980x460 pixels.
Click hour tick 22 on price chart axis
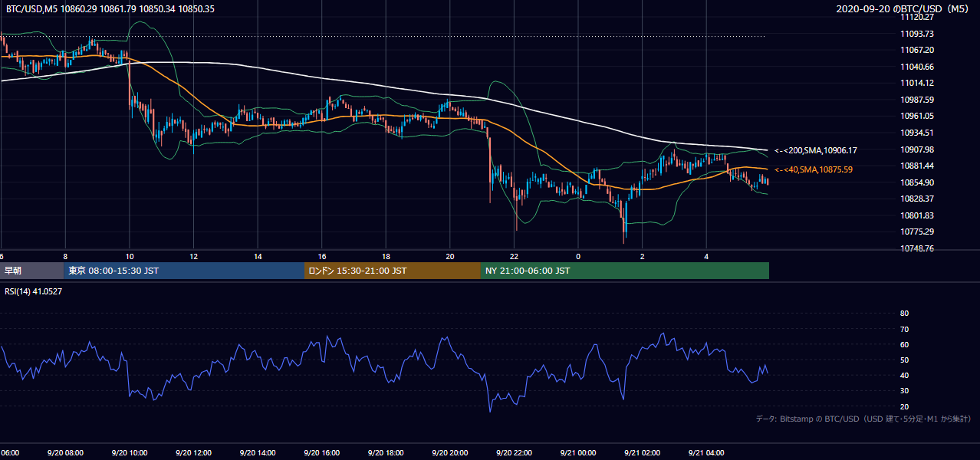(x=515, y=257)
